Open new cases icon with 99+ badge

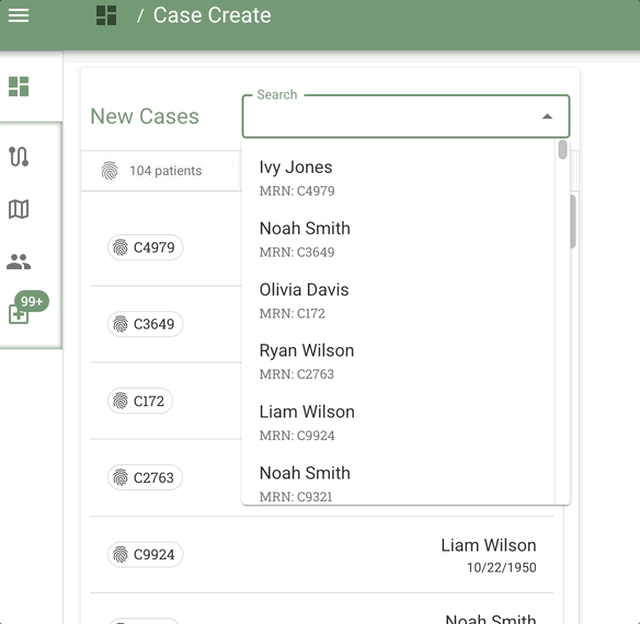coord(19,313)
